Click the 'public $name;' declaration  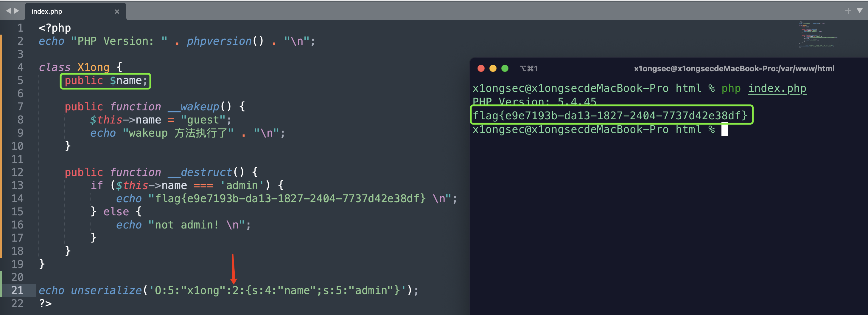click(x=106, y=81)
